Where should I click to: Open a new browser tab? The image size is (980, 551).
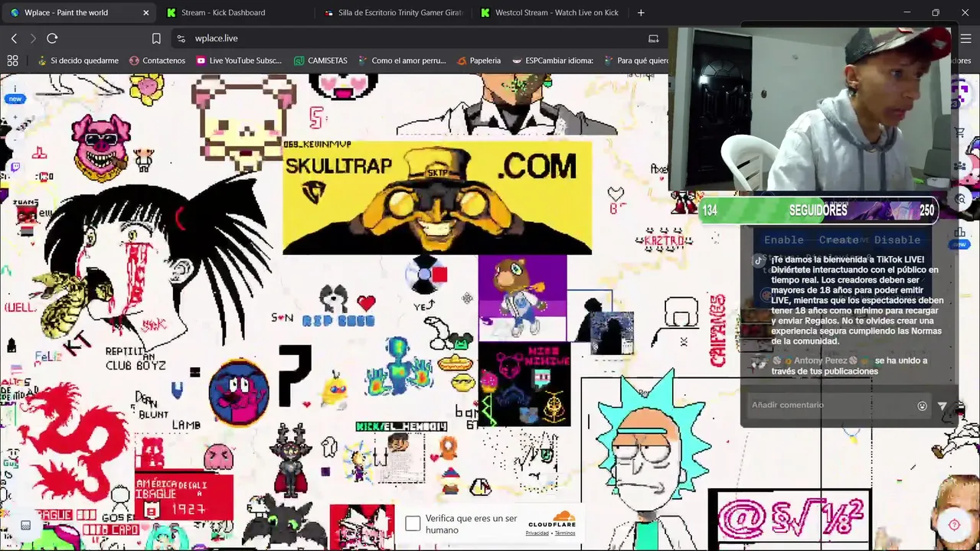641,12
